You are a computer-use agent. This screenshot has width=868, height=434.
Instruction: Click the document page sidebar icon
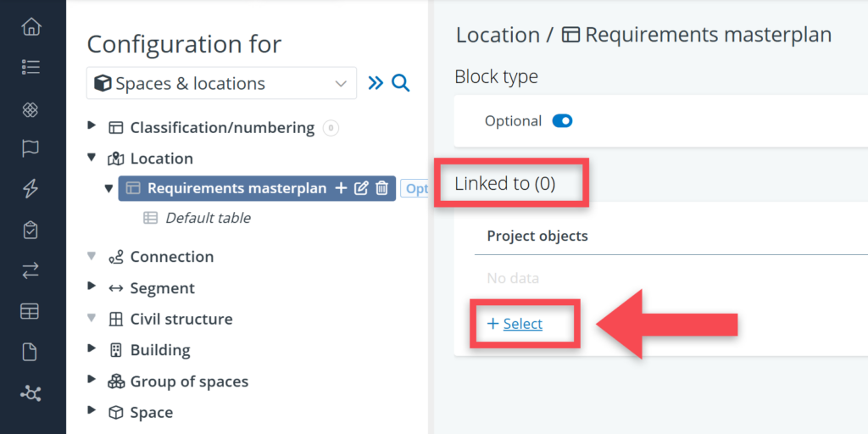pyautogui.click(x=31, y=352)
